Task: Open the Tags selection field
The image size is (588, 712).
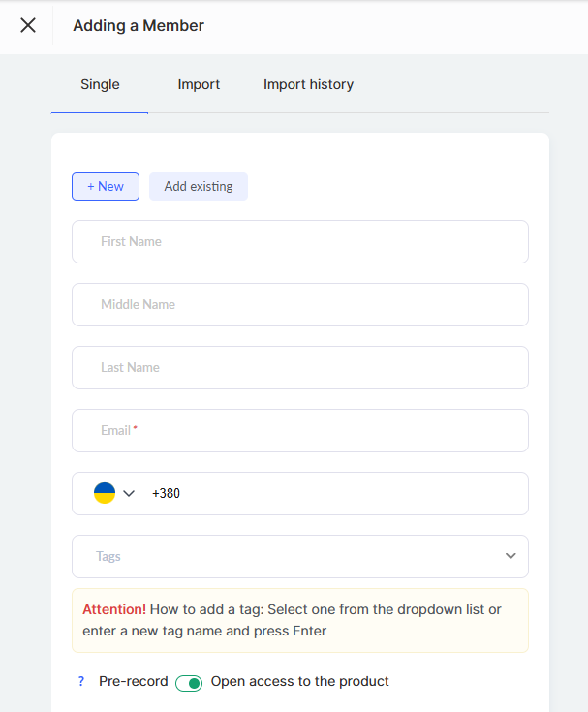Action: [x=291, y=556]
